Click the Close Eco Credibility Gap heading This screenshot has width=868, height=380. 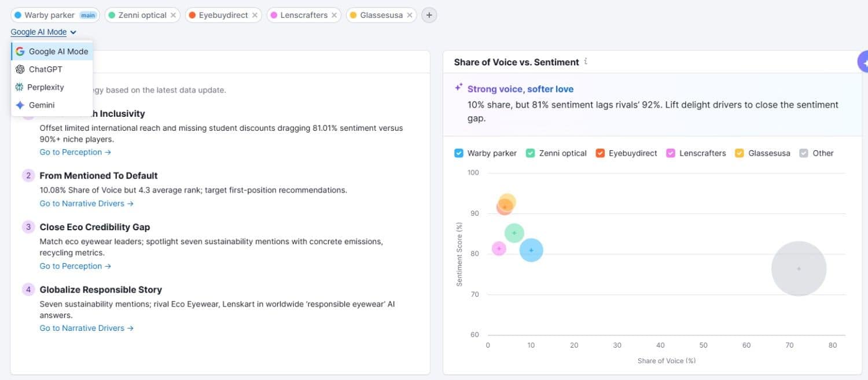click(x=95, y=227)
